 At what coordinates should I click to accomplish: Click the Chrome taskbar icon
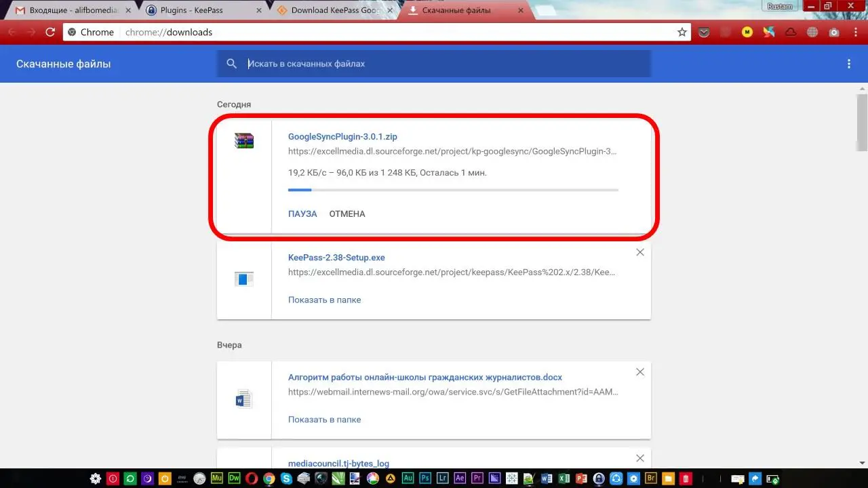tap(269, 479)
